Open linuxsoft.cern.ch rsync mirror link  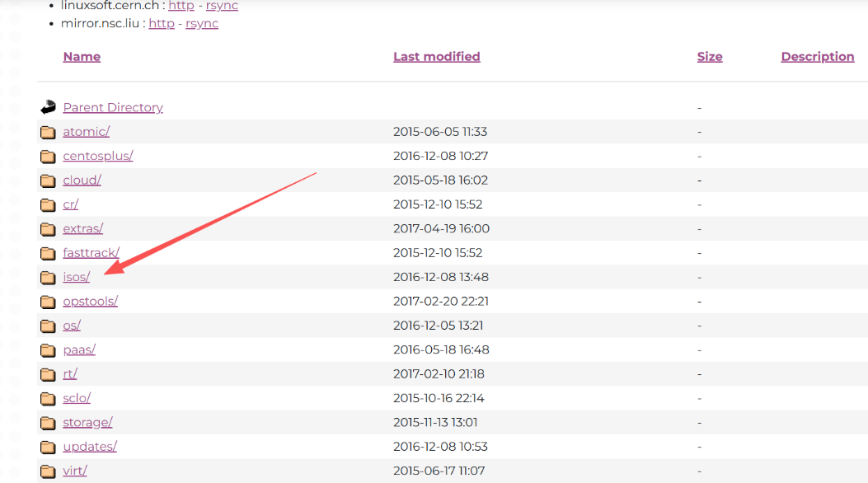pyautogui.click(x=222, y=6)
